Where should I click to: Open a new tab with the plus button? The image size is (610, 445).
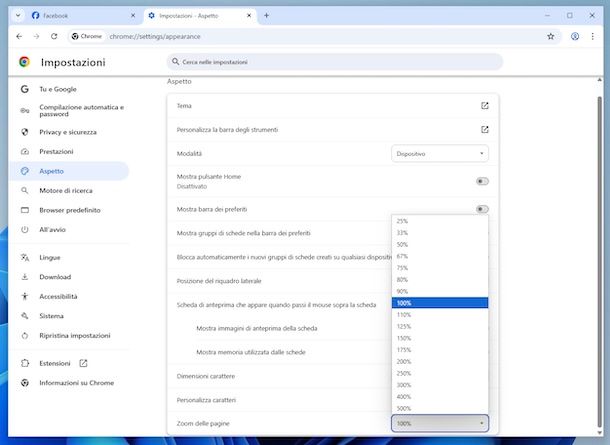(x=266, y=16)
